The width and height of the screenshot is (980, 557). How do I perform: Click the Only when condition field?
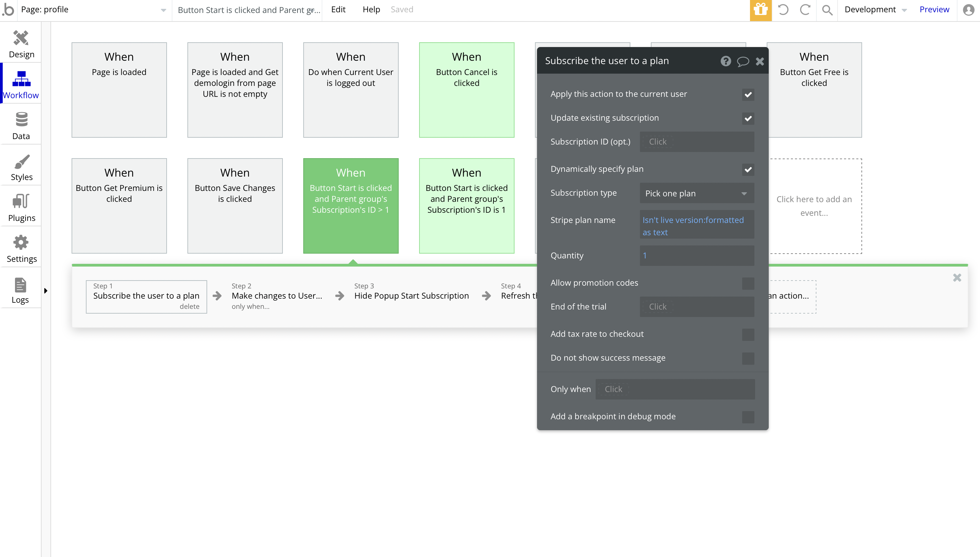[x=674, y=389]
